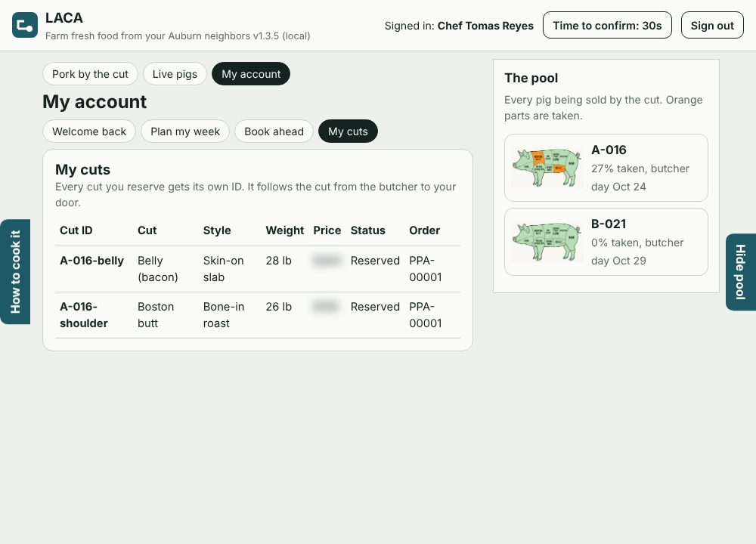Click the Reserved status for A-016-belly

pos(375,261)
